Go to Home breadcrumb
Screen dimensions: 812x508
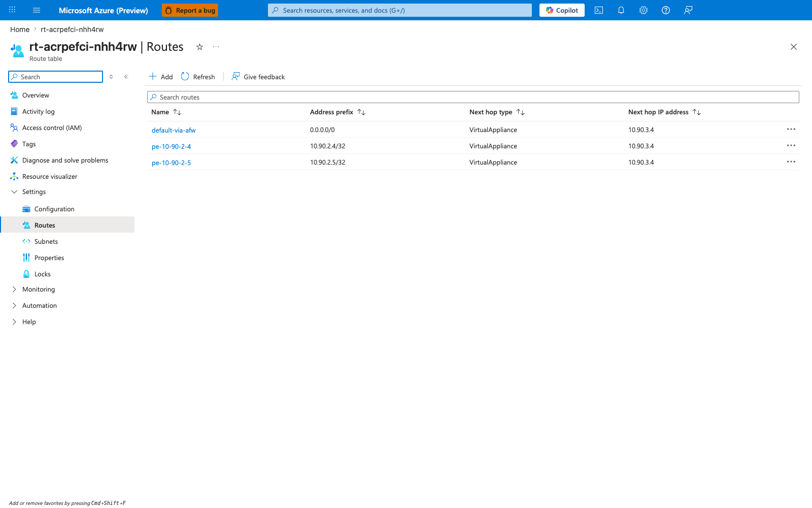pos(20,29)
